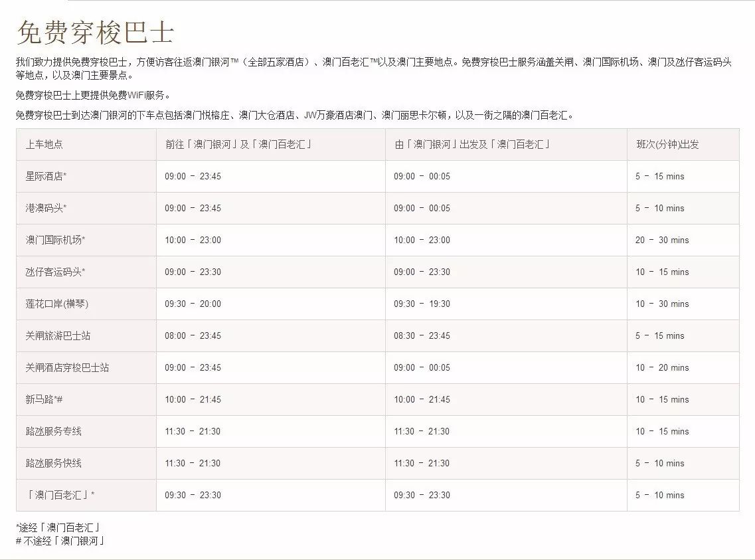Click the *途经「澳门百老汇」 footnote
Screen dimensions: 755x560
coord(58,527)
